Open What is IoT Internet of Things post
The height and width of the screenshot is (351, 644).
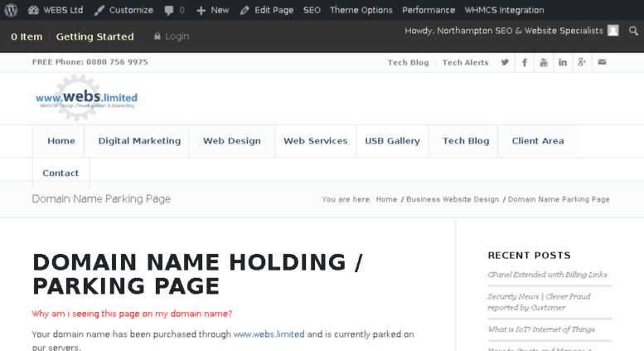point(541,329)
